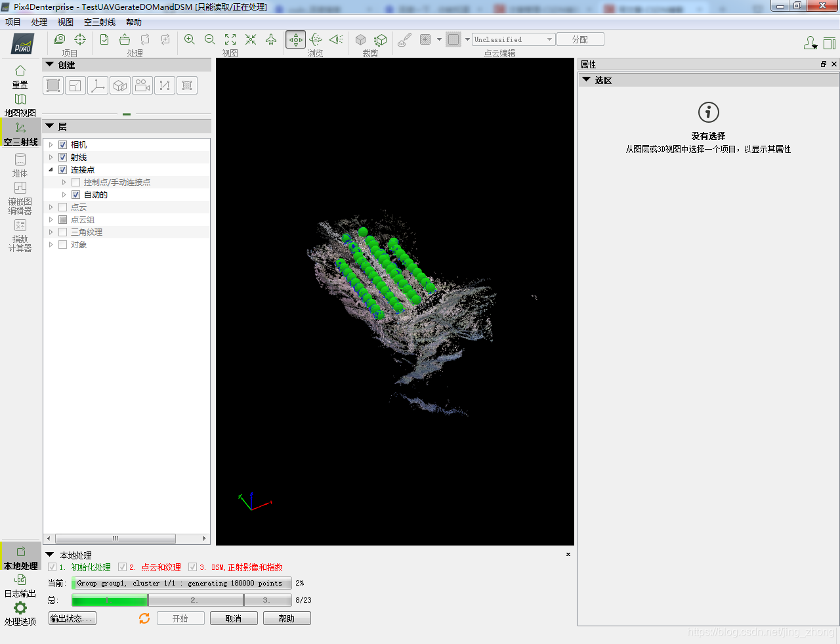840x644 pixels.
Task: Open the 项目 menu
Action: point(13,22)
